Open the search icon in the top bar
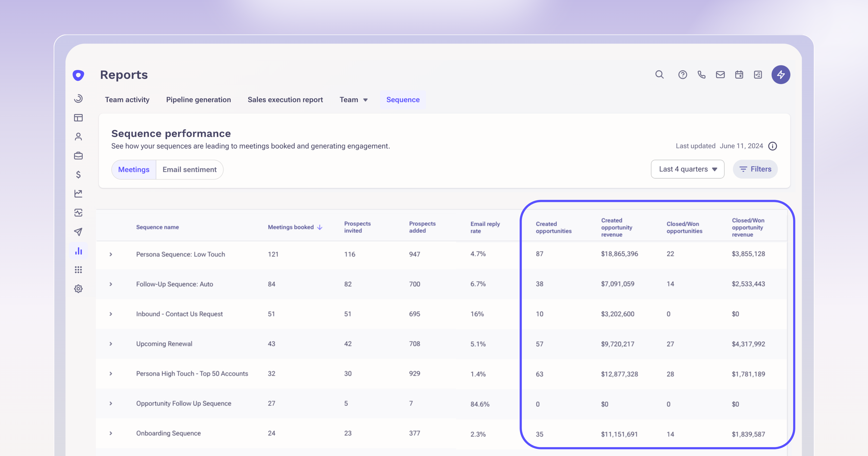868x456 pixels. 659,75
